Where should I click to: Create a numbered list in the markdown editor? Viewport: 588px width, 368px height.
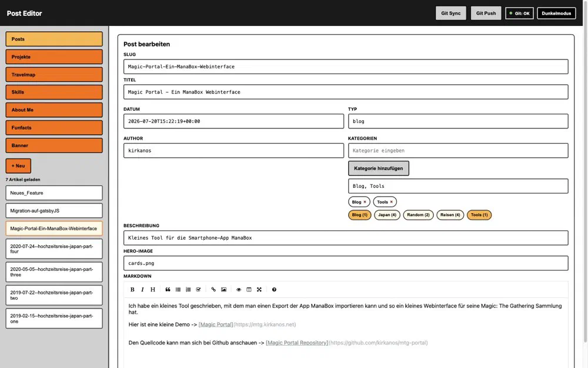point(188,290)
